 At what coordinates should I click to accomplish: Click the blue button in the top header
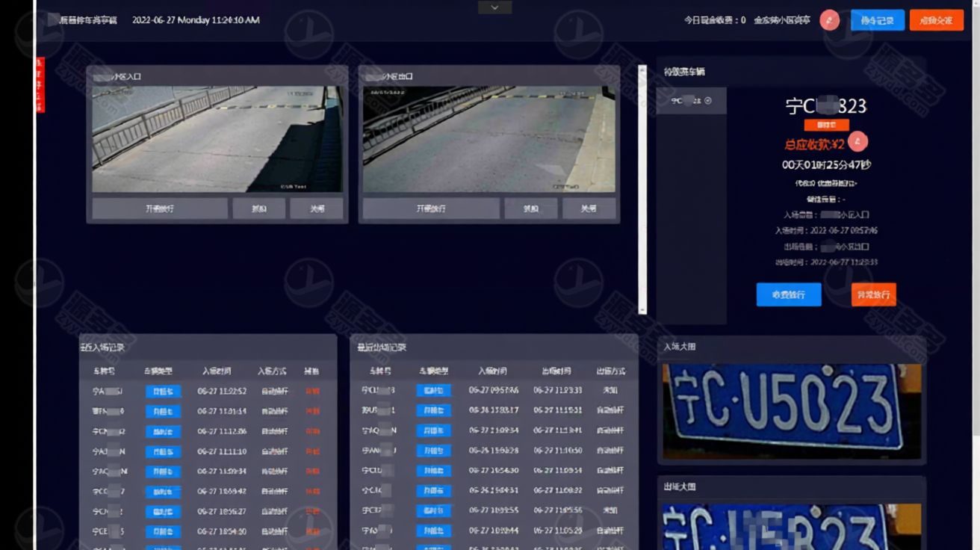pyautogui.click(x=878, y=20)
